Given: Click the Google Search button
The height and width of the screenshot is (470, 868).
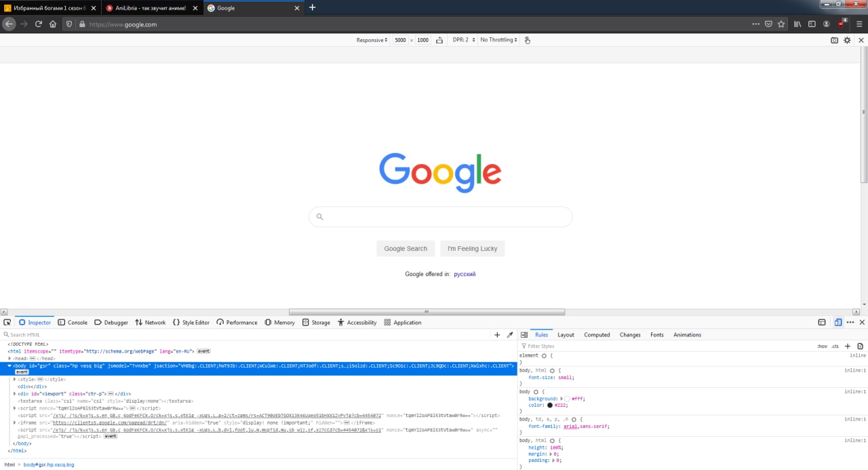Looking at the screenshot, I should [x=406, y=248].
